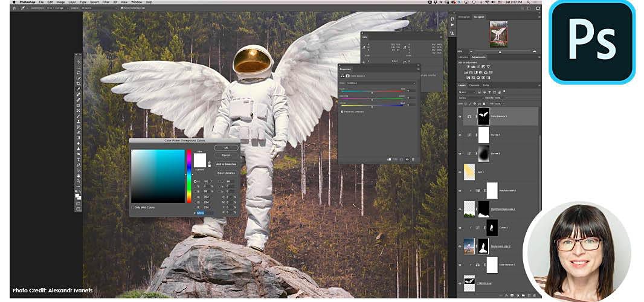Adjust the Cyan-Red slider
This screenshot has height=302, width=644.
click(372, 91)
